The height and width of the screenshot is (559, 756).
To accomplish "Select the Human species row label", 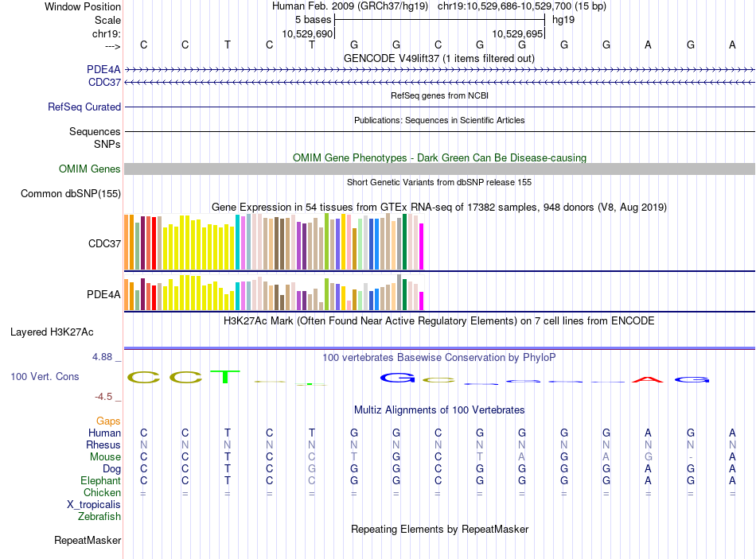I will 104,433.
